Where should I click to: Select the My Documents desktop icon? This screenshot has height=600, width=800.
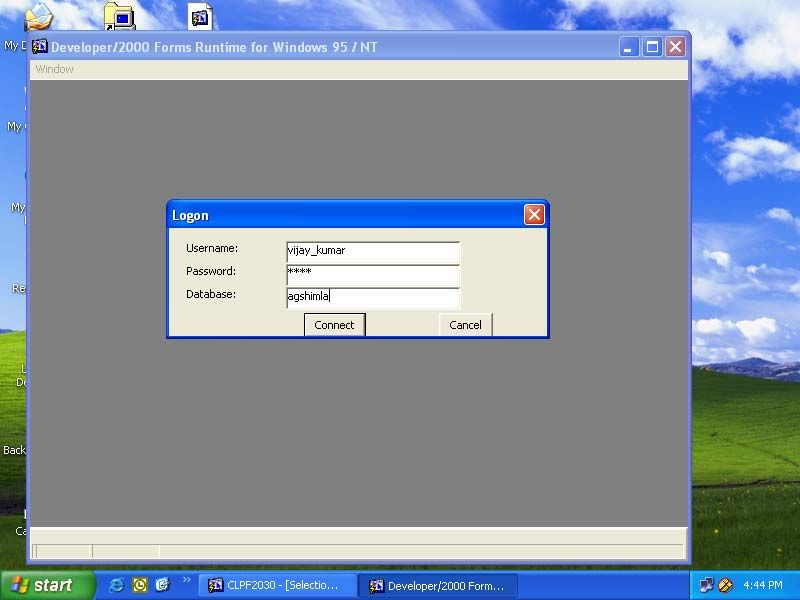(x=38, y=16)
